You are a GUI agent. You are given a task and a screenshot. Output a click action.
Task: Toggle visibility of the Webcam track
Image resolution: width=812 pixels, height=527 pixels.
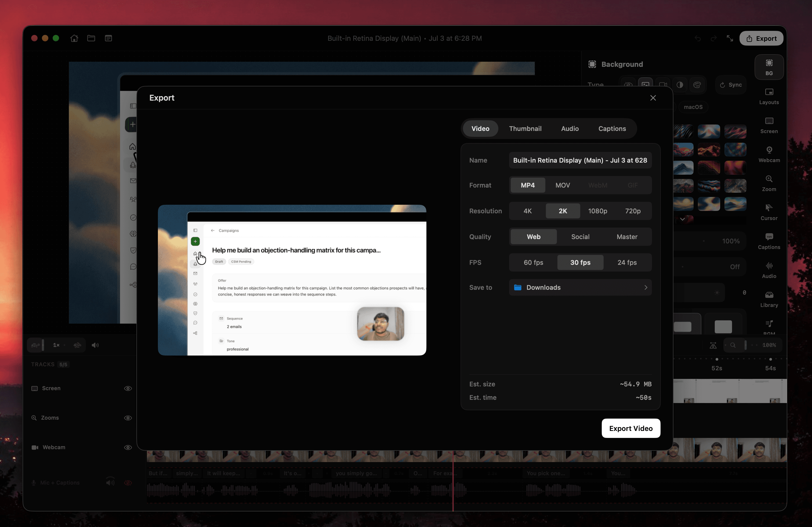128,447
